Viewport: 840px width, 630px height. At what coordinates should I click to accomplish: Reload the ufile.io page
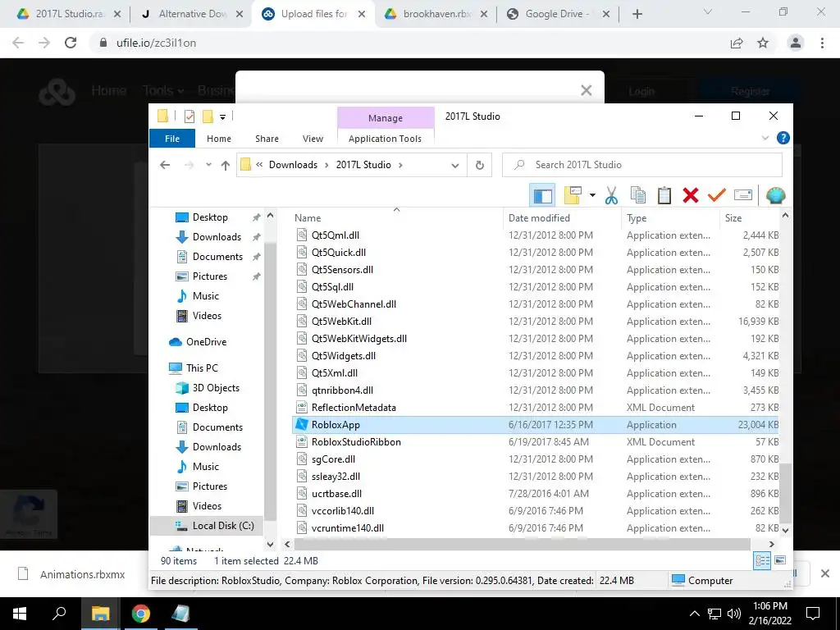pyautogui.click(x=71, y=43)
